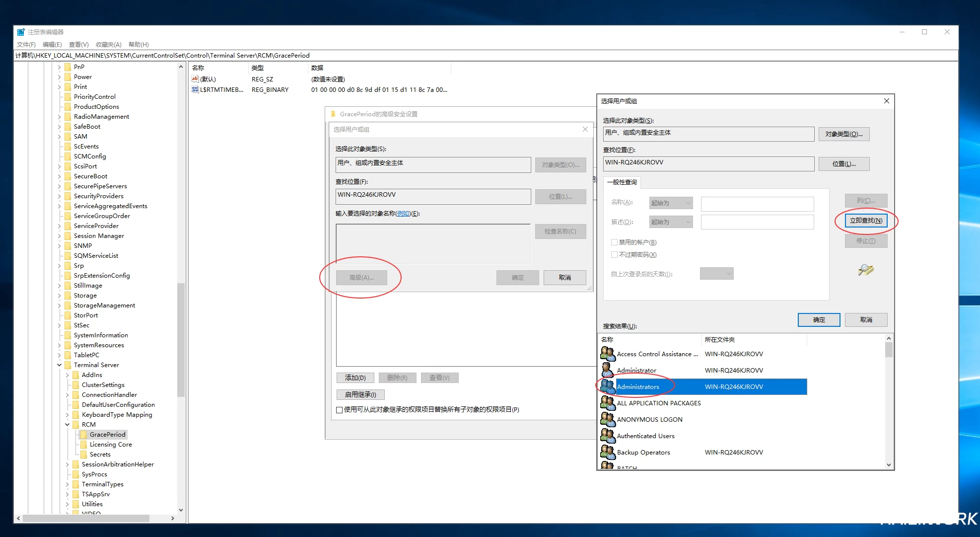The height and width of the screenshot is (537, 980).
Task: Click the L$RTMTIMEB binary value icon
Action: pos(195,90)
